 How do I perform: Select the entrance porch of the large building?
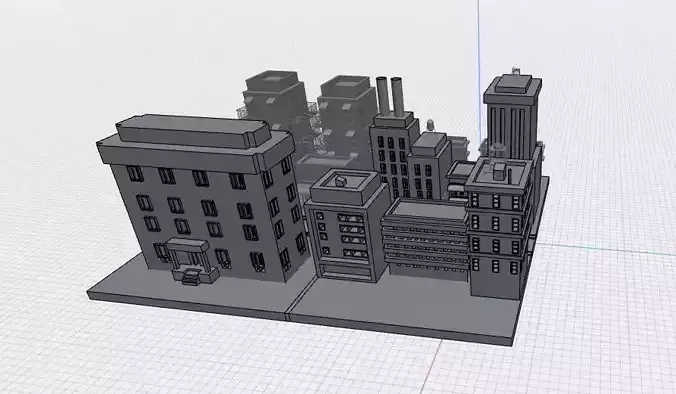(192, 261)
